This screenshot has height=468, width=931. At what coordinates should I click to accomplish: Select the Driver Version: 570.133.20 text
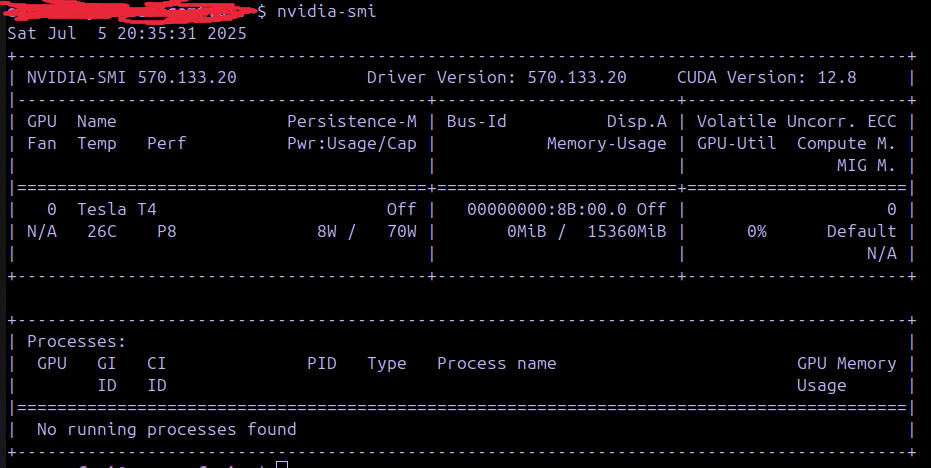click(496, 77)
